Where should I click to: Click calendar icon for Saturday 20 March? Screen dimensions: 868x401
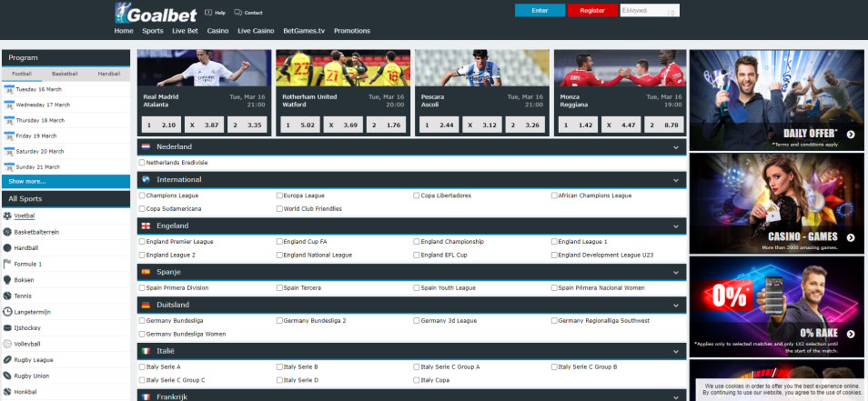click(x=8, y=151)
